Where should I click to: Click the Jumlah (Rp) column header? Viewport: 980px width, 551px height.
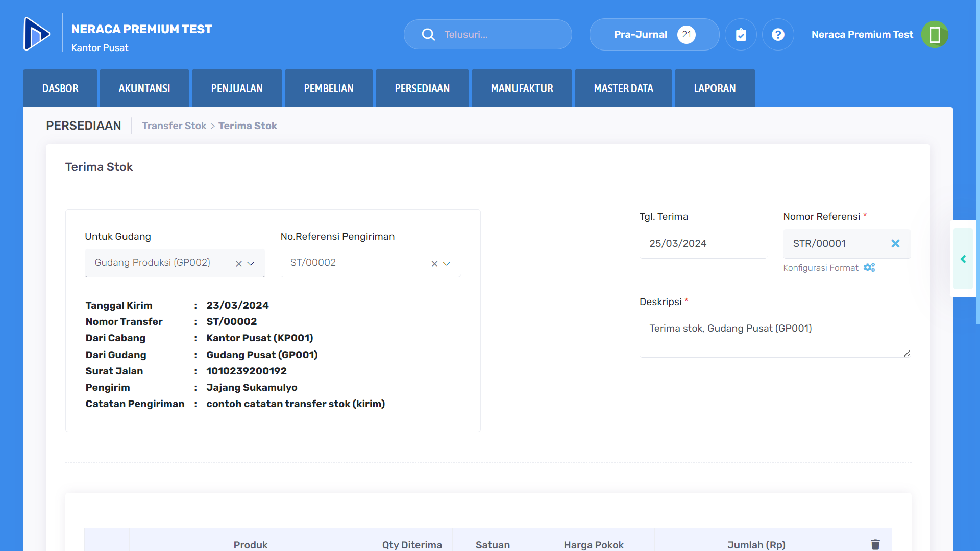pyautogui.click(x=756, y=545)
